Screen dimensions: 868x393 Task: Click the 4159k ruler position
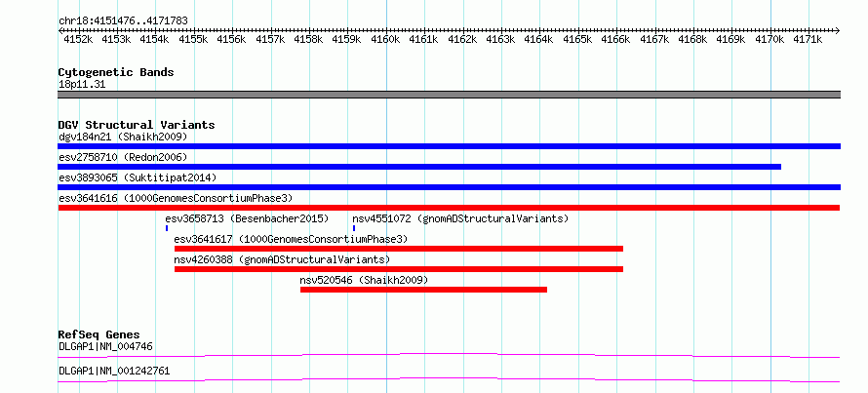(x=347, y=39)
